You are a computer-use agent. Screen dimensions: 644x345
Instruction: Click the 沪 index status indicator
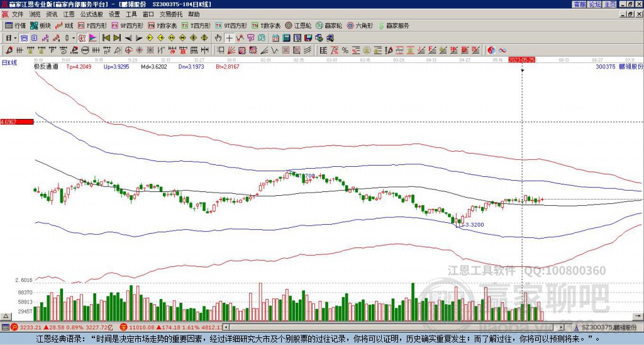[x=14, y=327]
